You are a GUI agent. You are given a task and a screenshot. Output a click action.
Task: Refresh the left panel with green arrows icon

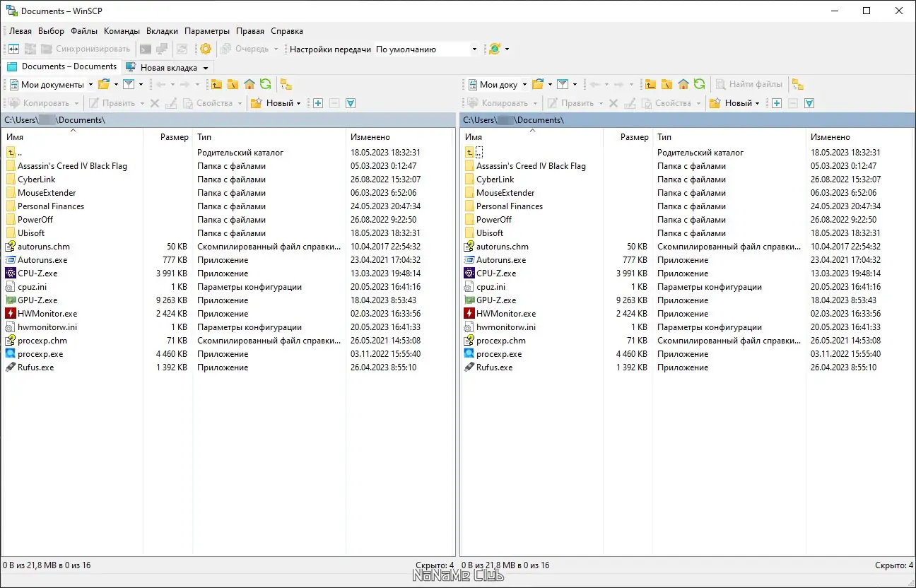[x=265, y=84]
